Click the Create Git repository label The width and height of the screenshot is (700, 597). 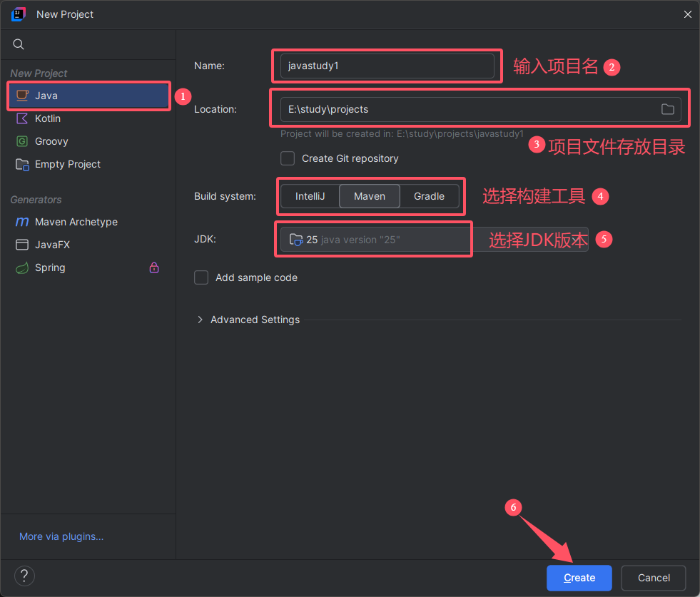coord(350,158)
